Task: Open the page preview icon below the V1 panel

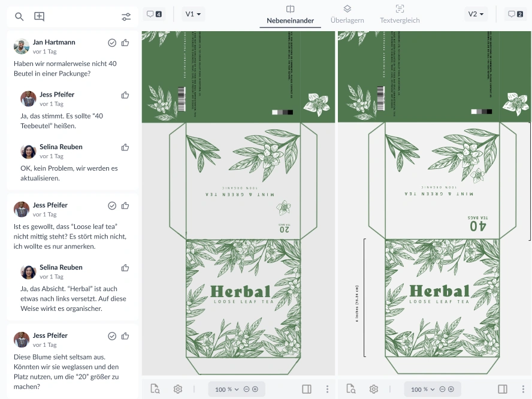Action: coord(155,389)
